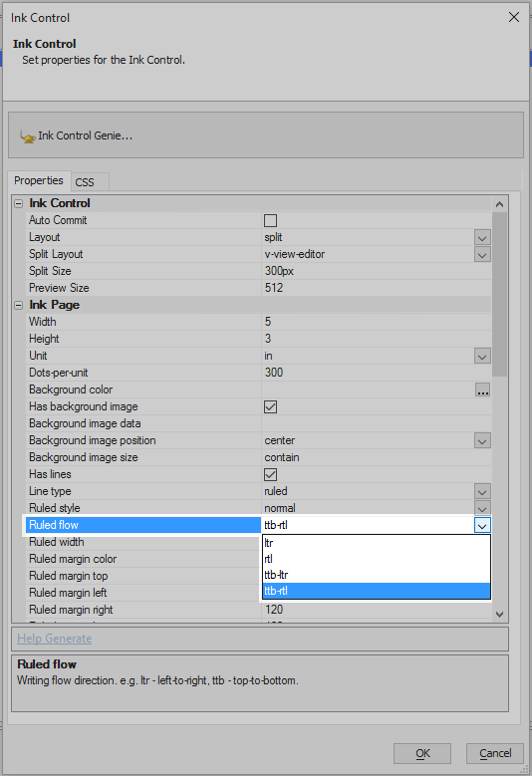Viewport: 532px width, 776px height.
Task: Uncheck Has background image
Action: pyautogui.click(x=270, y=406)
